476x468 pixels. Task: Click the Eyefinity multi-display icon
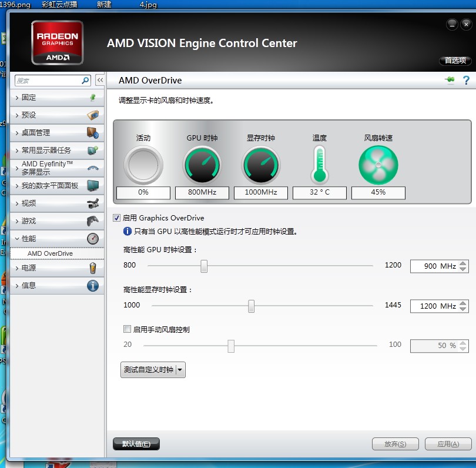[x=93, y=168]
